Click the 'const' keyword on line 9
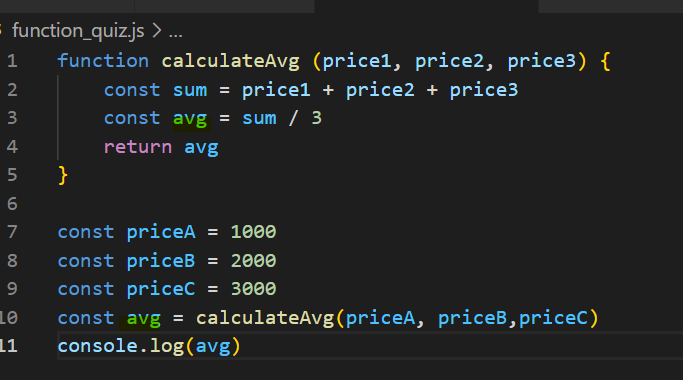The height and width of the screenshot is (380, 683). pyautogui.click(x=86, y=289)
